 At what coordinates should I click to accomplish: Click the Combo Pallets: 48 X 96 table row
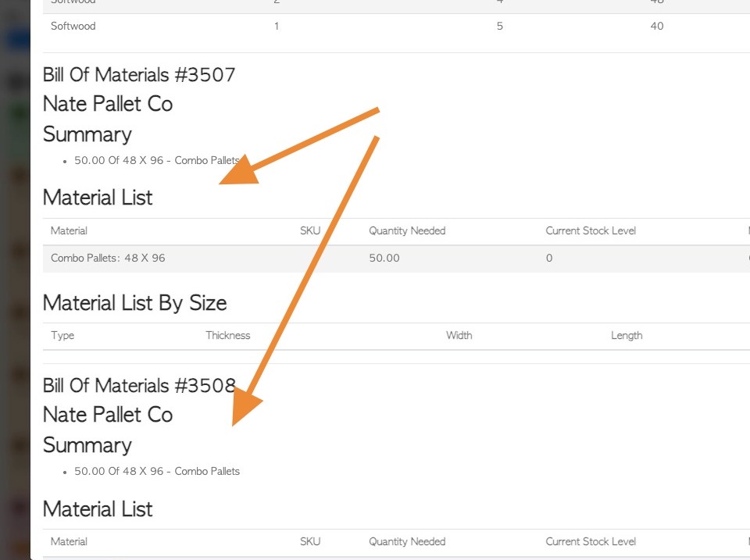click(x=396, y=259)
